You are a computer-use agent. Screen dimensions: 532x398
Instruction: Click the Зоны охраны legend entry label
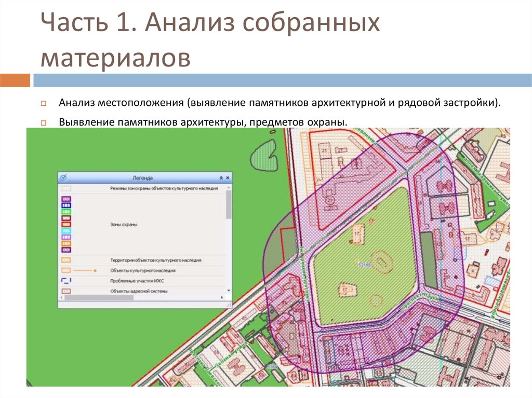(x=125, y=225)
